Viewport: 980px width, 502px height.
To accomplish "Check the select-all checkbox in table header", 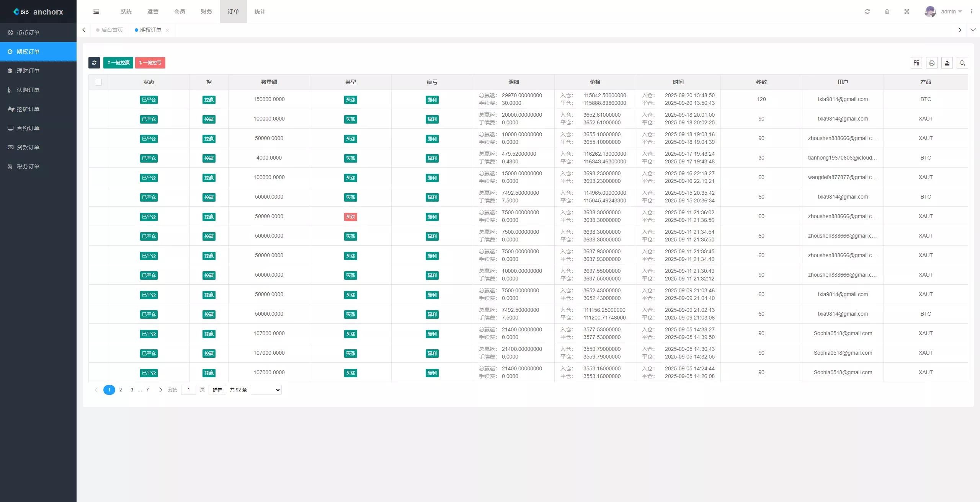I will pos(98,82).
